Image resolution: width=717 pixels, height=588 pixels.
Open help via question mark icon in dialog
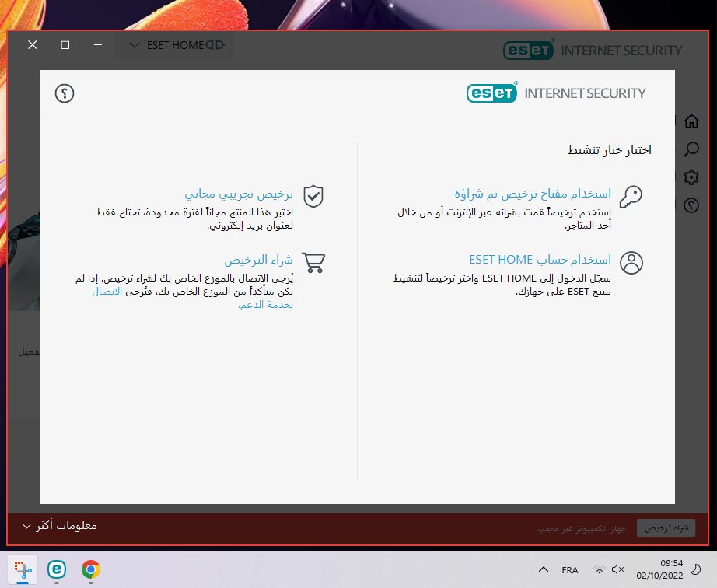coord(65,93)
